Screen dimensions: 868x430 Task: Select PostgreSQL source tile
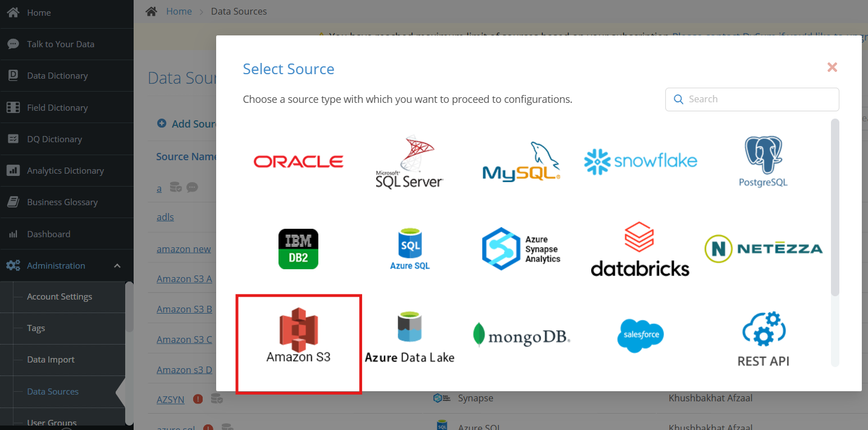click(763, 162)
